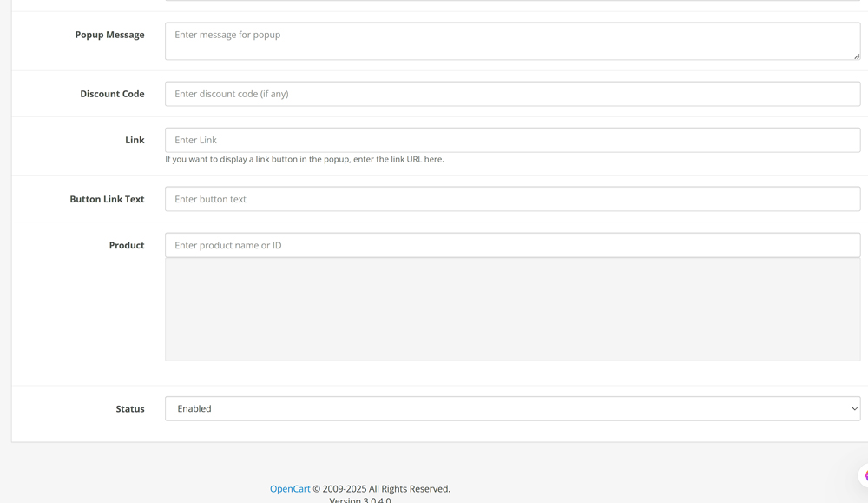868x503 pixels.
Task: Click the Button Link Text label
Action: pos(107,199)
